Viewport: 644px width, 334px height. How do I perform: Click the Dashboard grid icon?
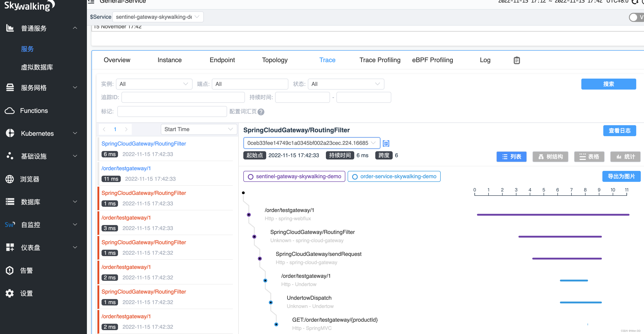(x=10, y=247)
